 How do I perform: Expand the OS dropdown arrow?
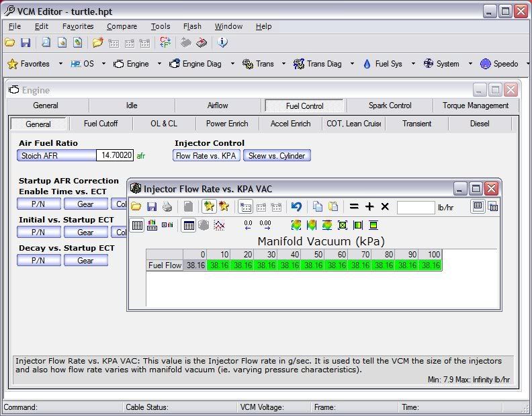pos(103,63)
